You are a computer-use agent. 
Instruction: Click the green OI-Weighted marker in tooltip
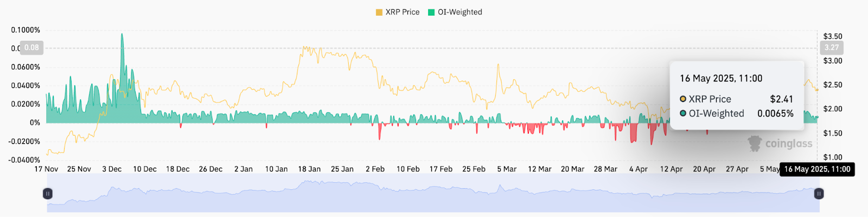pyautogui.click(x=683, y=113)
